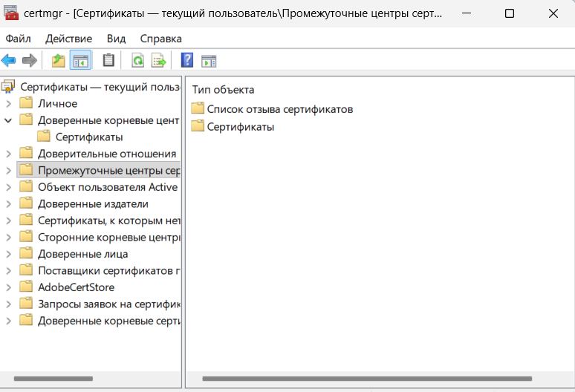Expand the Промежуточные центры сертификации node

pyautogui.click(x=9, y=170)
